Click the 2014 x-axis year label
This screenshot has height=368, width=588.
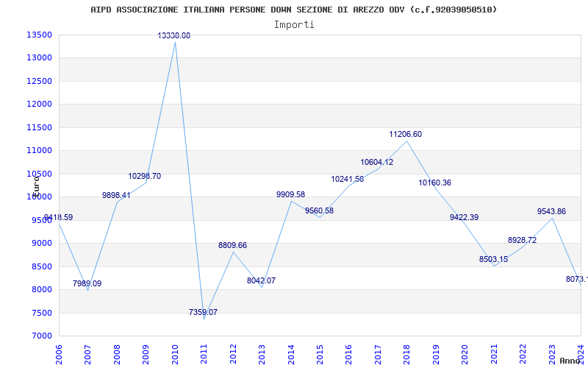click(291, 354)
